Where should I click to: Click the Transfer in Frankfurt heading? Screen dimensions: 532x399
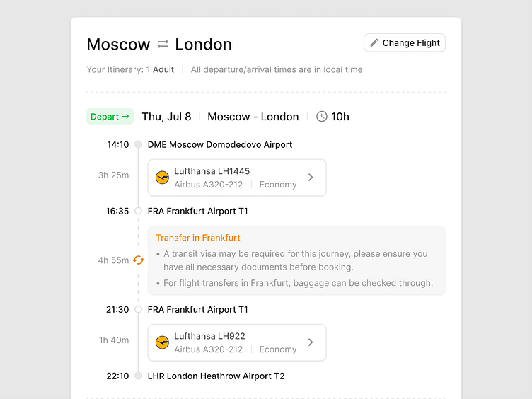click(198, 238)
